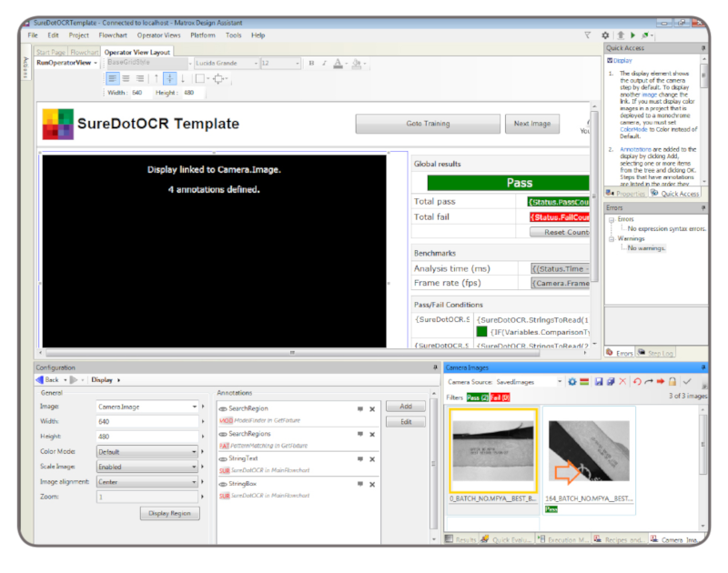
Task: Toggle comment flag on SearchRegions annotation
Action: point(359,434)
